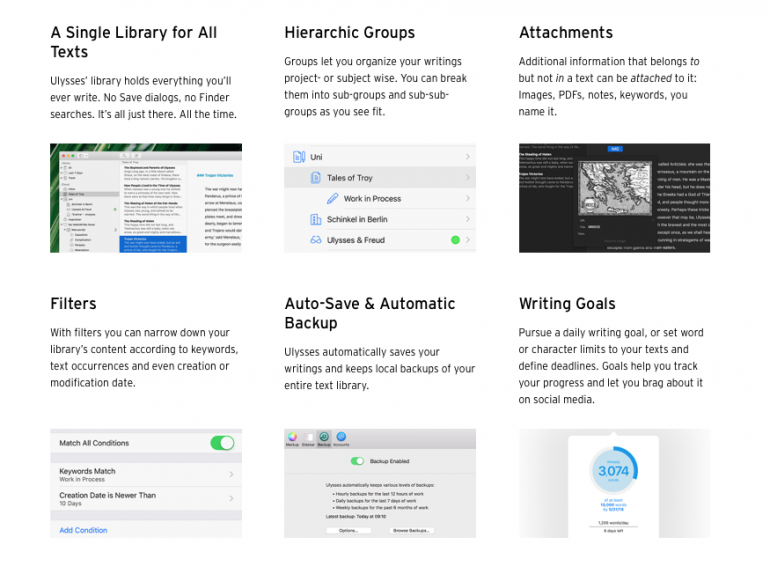Screen dimensions: 770x574
Task: Click the Creation Date is Newer Than row
Action: [x=146, y=498]
